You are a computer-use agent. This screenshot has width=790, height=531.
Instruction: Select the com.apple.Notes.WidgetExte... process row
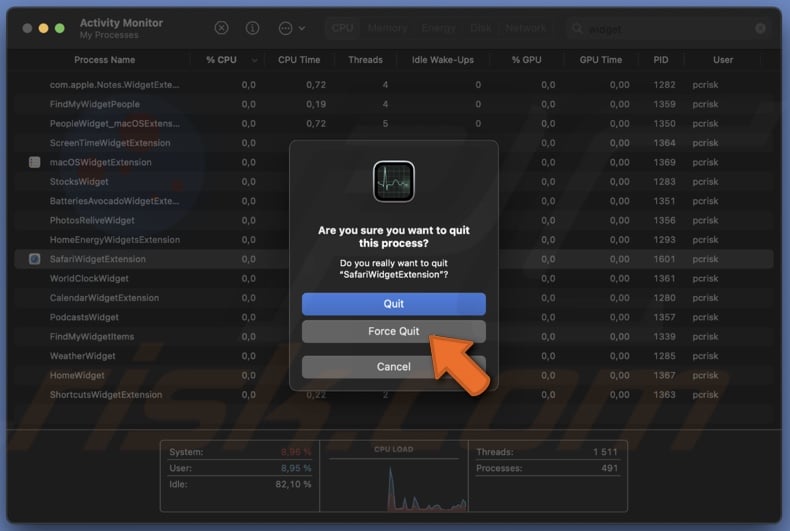coord(393,85)
